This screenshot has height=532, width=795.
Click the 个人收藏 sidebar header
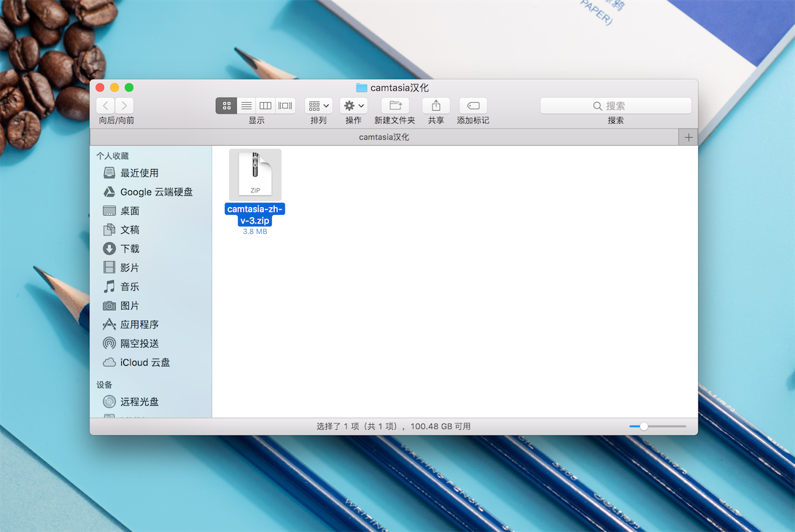[112, 155]
